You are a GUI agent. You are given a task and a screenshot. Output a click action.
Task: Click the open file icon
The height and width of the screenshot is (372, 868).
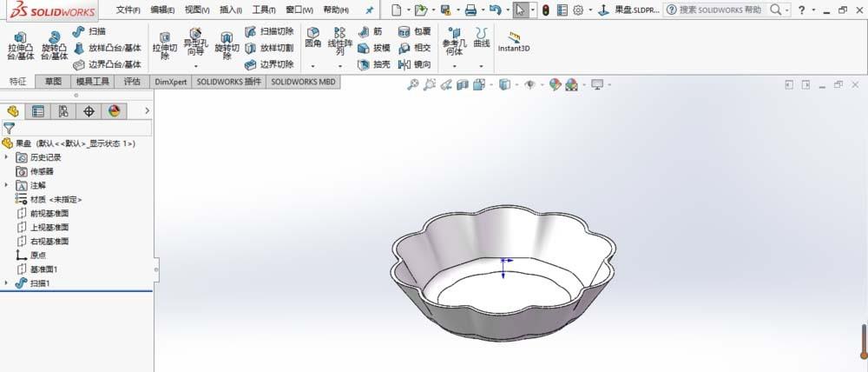pos(421,10)
